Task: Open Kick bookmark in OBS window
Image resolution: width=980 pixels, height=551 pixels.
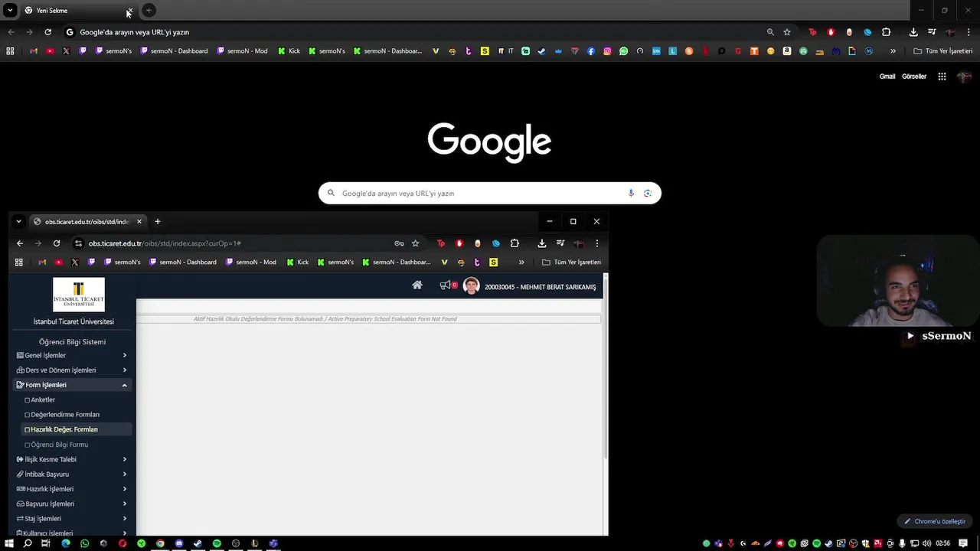Action: coord(298,262)
